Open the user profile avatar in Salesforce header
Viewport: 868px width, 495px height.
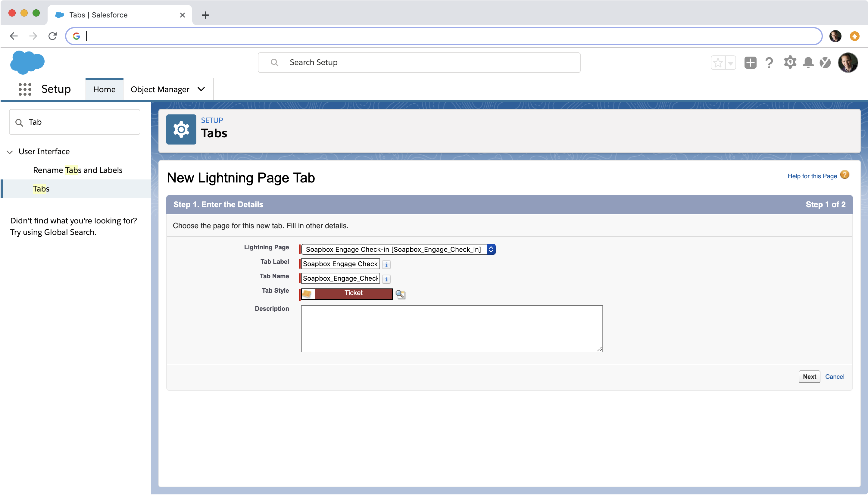click(x=848, y=63)
